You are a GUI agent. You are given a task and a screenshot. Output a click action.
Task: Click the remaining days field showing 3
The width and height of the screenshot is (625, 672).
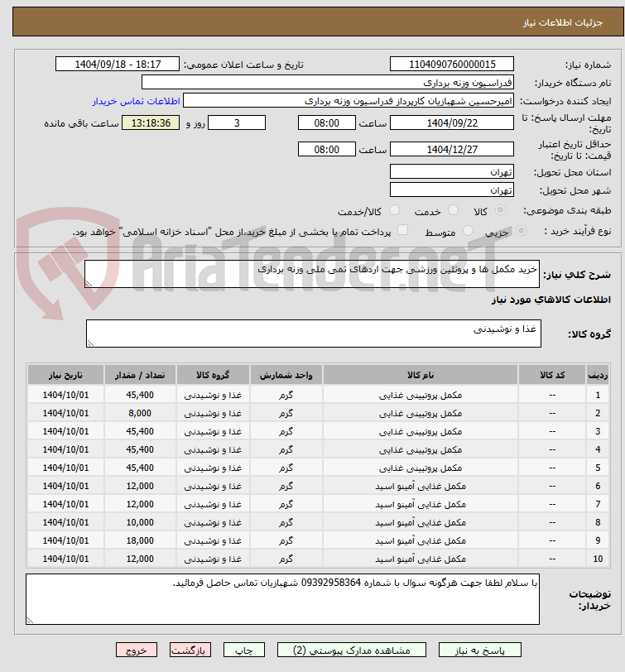coord(237,123)
